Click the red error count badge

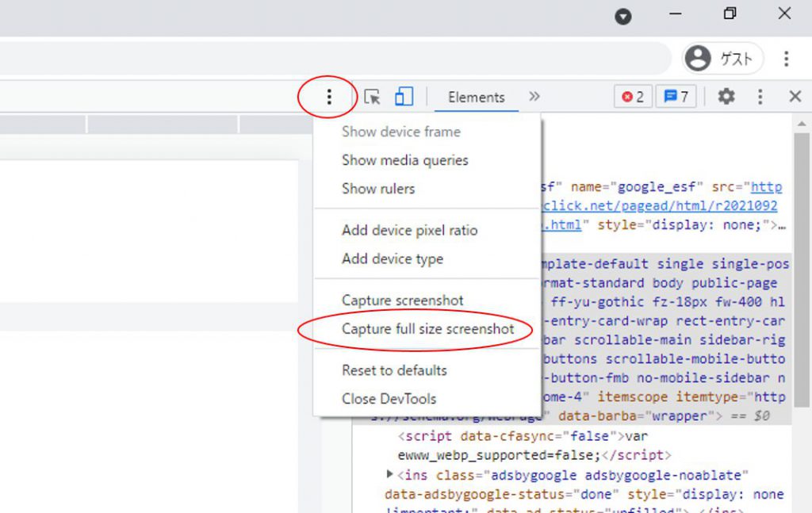(x=633, y=97)
